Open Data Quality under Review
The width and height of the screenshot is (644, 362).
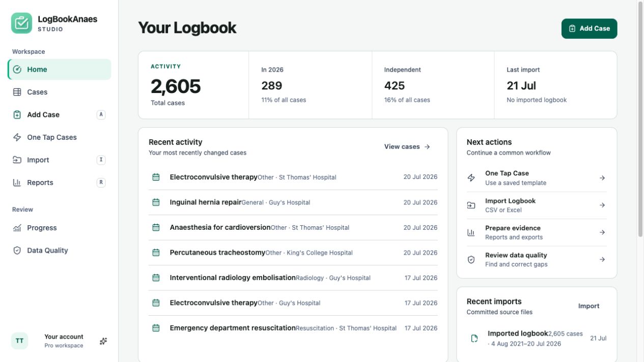click(x=60, y=251)
